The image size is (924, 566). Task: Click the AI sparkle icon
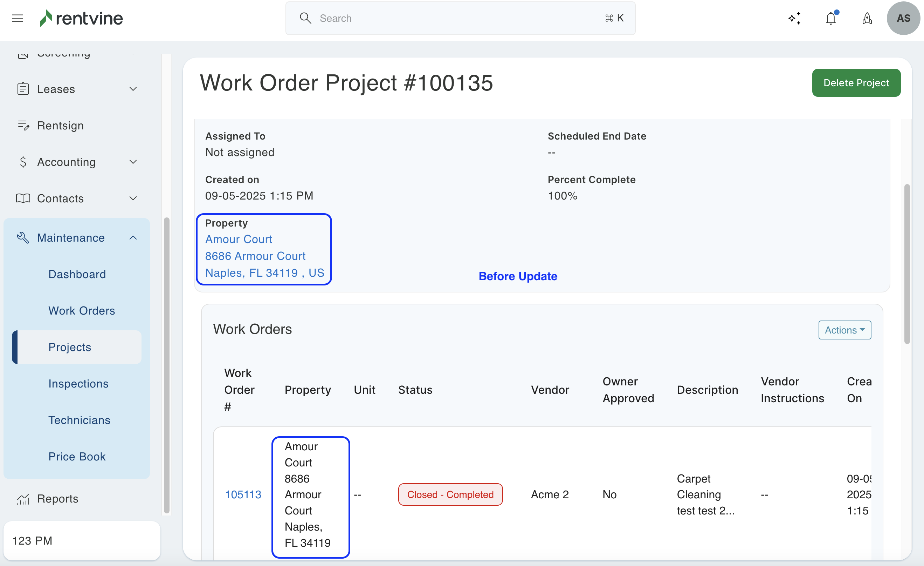coord(794,18)
